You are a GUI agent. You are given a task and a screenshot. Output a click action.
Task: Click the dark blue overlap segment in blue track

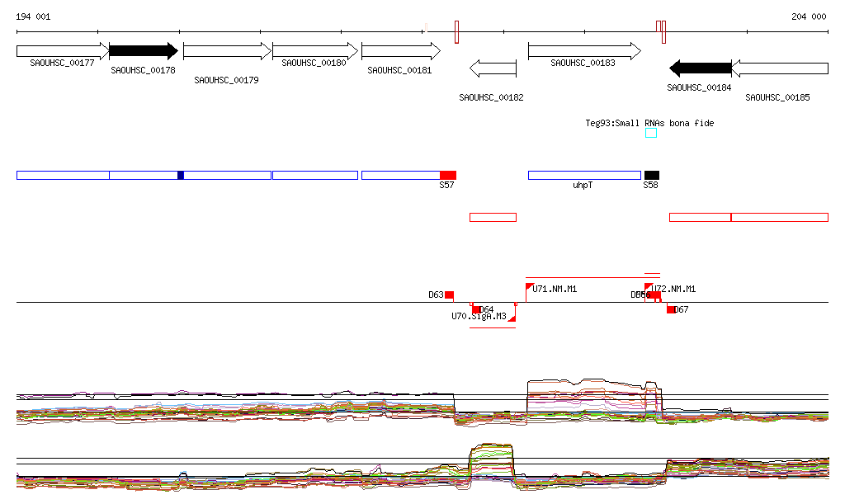(x=181, y=175)
